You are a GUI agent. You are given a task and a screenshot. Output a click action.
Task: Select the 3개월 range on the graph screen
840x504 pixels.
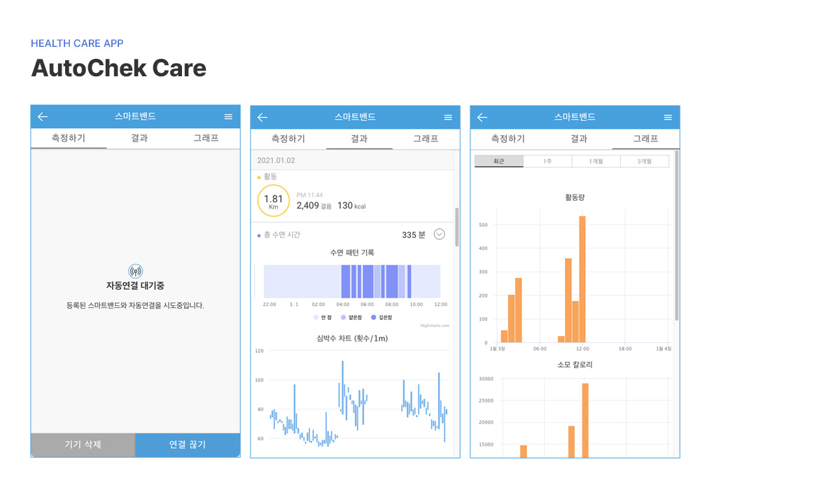pyautogui.click(x=644, y=162)
